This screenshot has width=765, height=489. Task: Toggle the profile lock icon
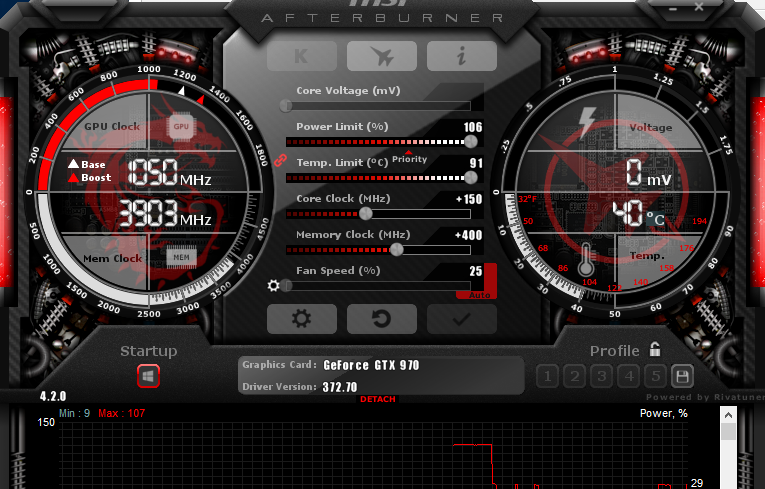655,349
